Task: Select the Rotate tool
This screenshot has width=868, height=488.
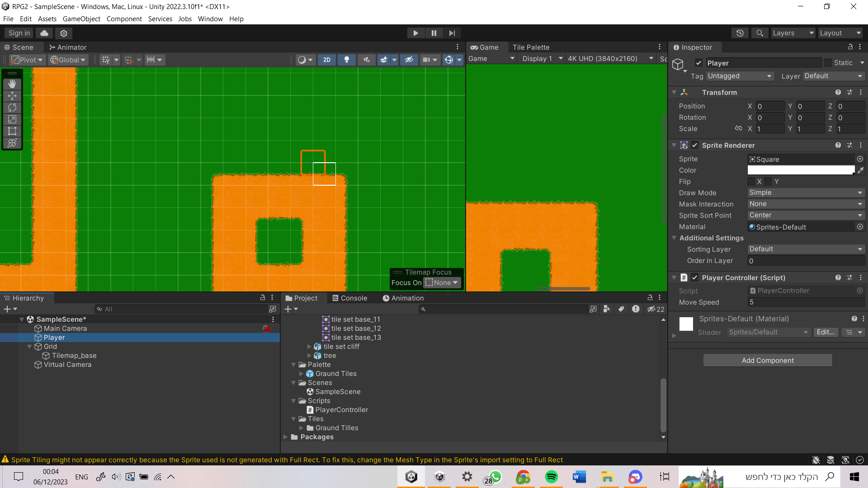Action: (12, 108)
